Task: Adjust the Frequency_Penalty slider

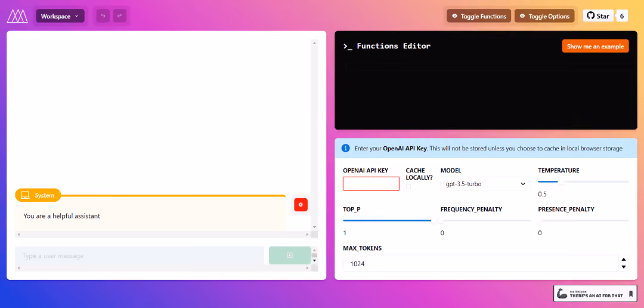Action: [485, 221]
